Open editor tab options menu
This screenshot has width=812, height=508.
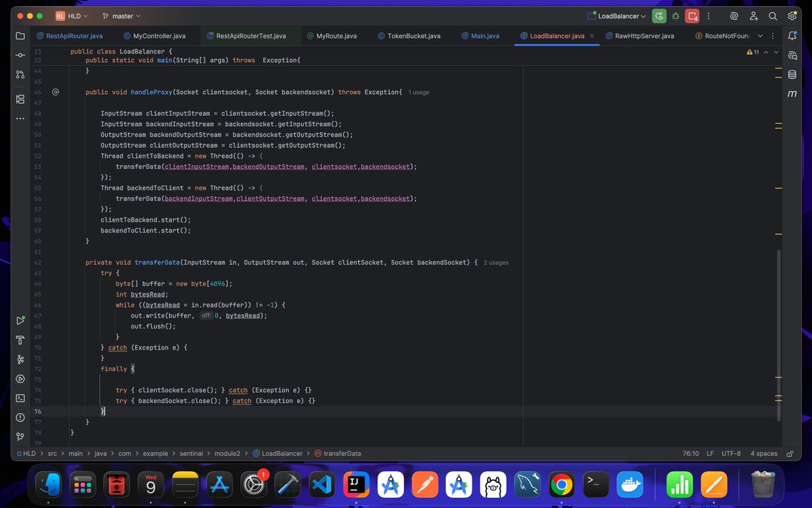point(774,36)
